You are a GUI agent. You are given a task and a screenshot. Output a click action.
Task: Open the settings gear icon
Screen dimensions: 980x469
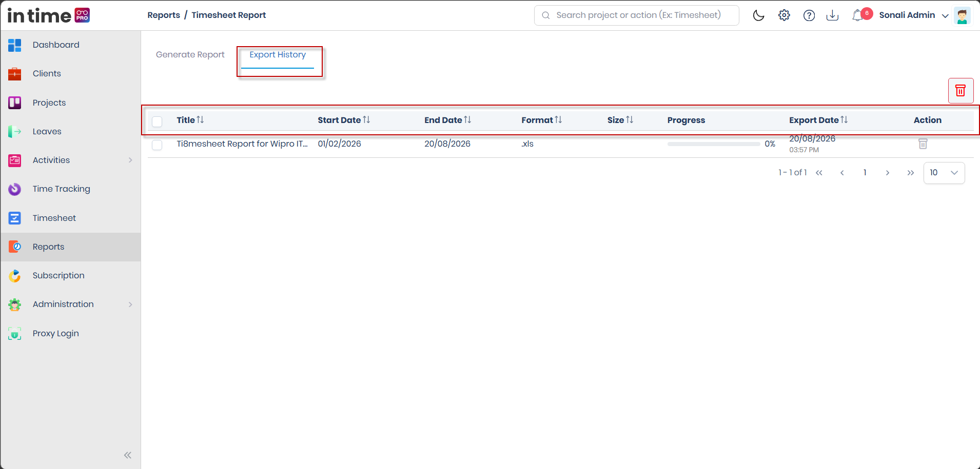[x=784, y=15]
